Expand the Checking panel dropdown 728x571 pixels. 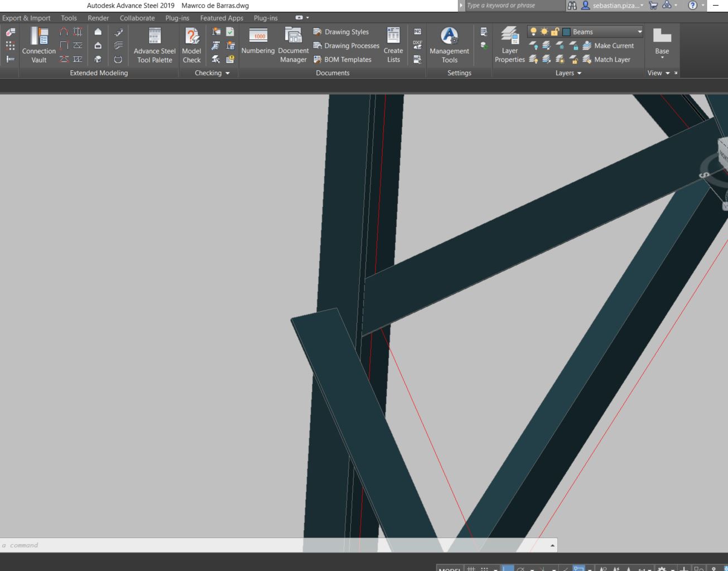coord(228,72)
